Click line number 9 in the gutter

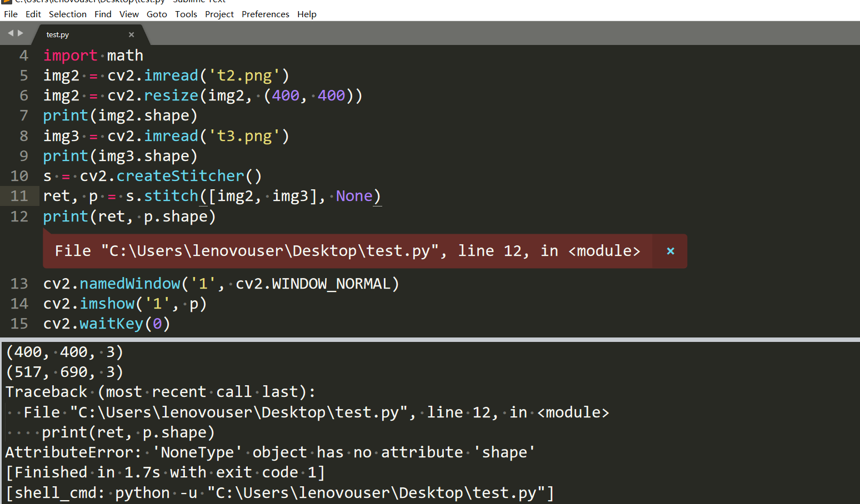click(23, 156)
